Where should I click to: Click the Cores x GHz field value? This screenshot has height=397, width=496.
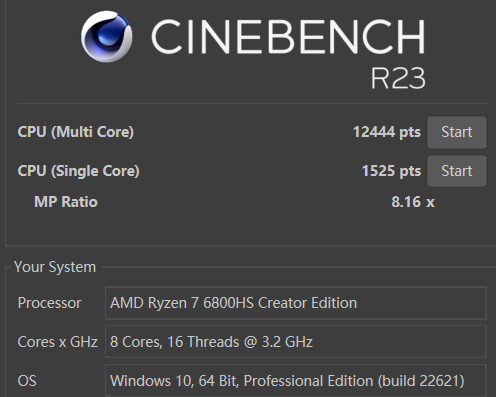tap(296, 342)
